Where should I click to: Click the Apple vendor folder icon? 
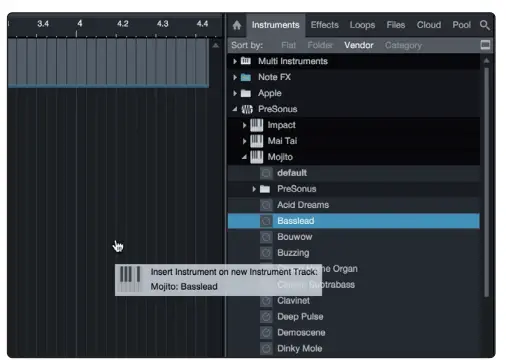click(x=246, y=93)
